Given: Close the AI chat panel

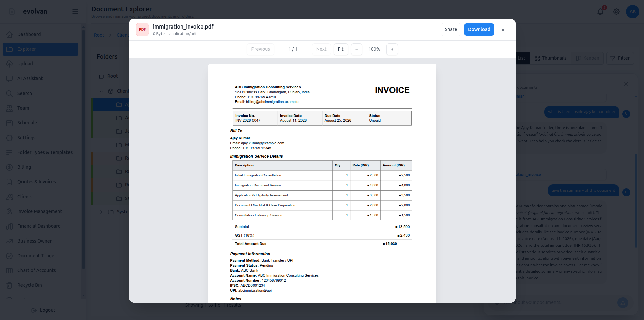Looking at the screenshot, I should 626,84.
